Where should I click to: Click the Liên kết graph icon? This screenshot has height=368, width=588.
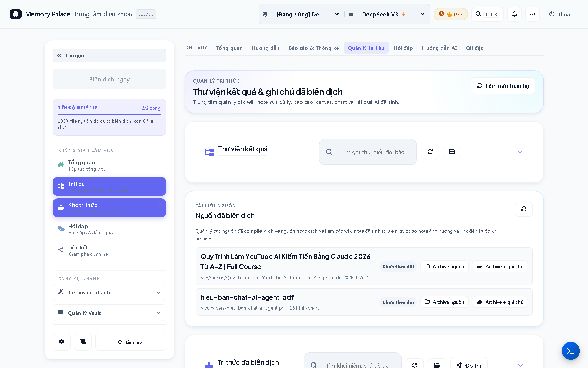tap(61, 250)
